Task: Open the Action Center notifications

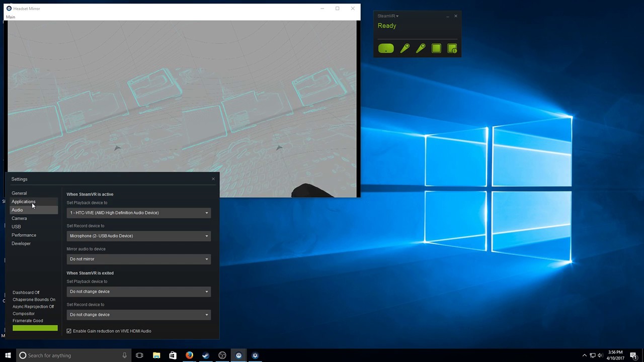Action: click(633, 355)
